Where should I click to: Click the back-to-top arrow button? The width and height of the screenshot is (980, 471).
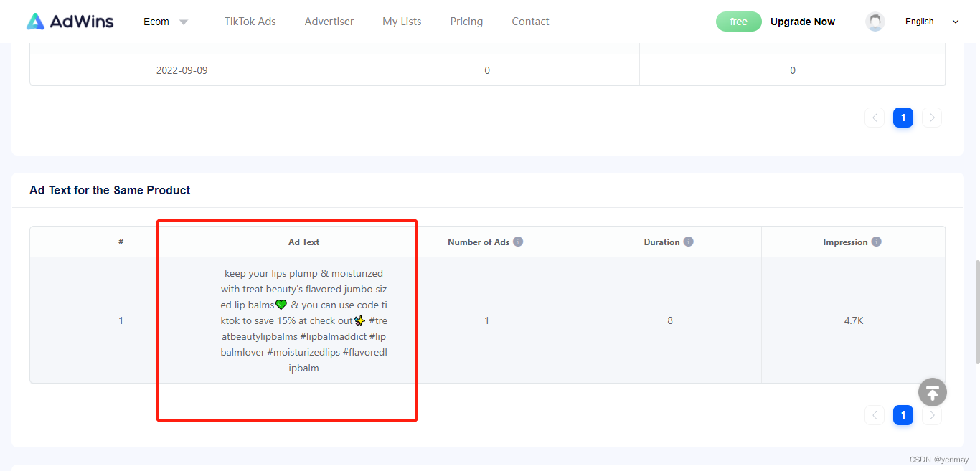point(933,392)
